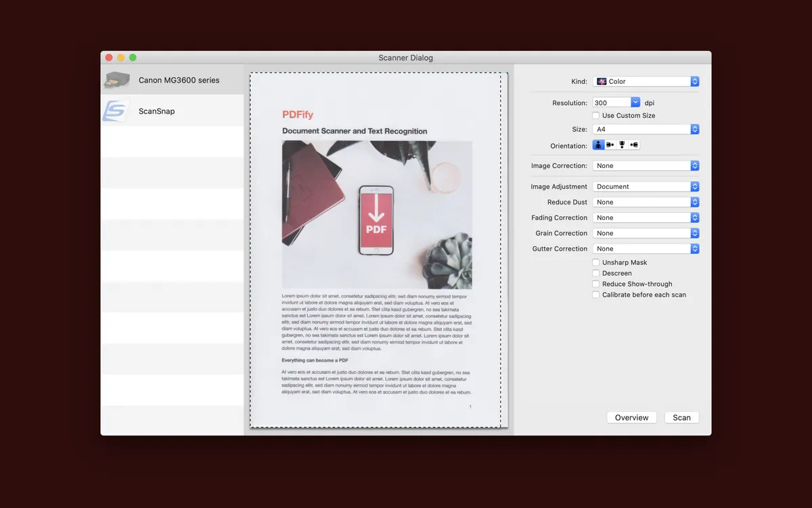Click the Fading Correction label
The height and width of the screenshot is (508, 812).
pyautogui.click(x=560, y=218)
